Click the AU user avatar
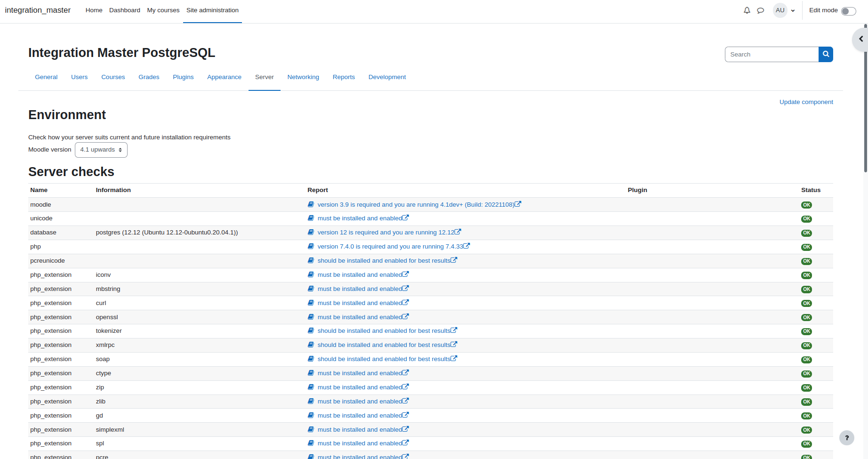The width and height of the screenshot is (868, 459). 780,10
